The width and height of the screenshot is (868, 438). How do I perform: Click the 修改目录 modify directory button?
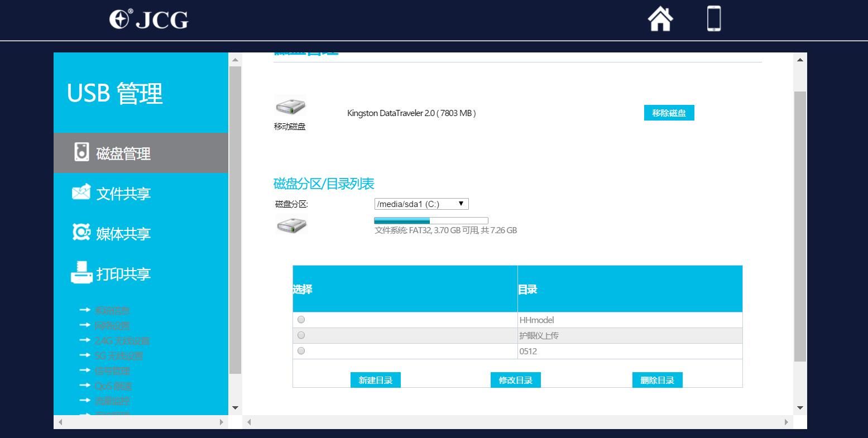516,381
